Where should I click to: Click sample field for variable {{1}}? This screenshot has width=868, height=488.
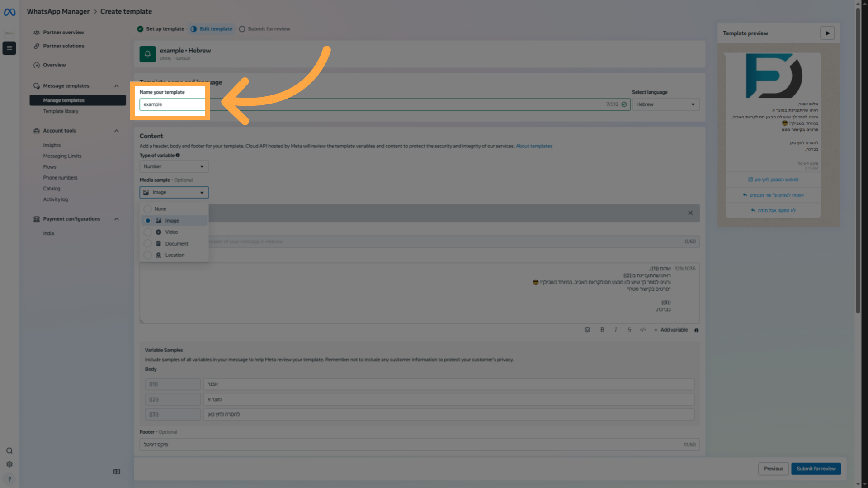448,384
